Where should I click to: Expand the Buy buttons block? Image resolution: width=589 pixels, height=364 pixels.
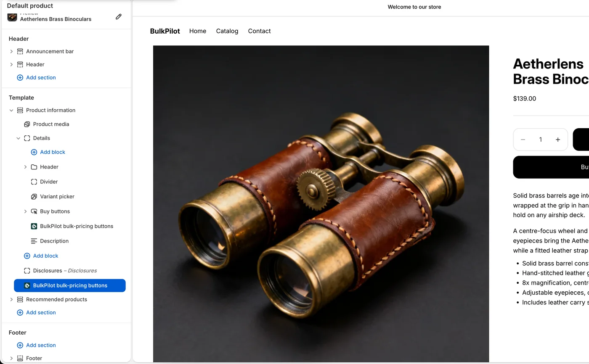[25, 211]
